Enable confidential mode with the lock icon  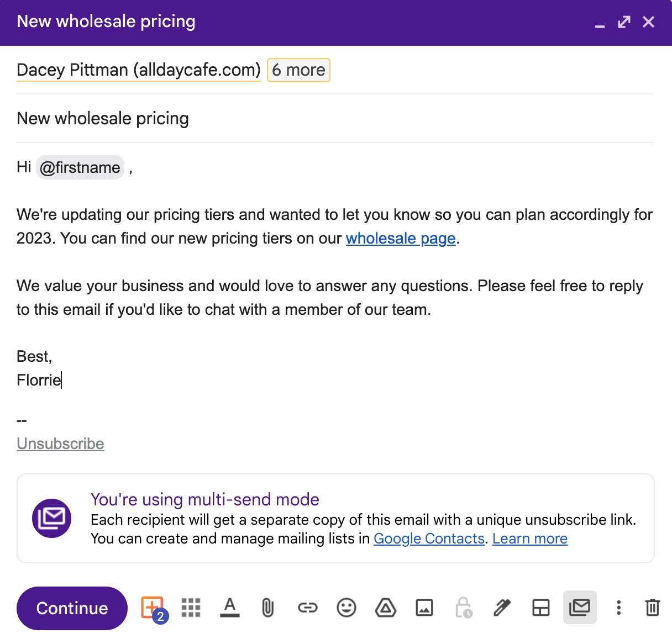click(x=463, y=608)
